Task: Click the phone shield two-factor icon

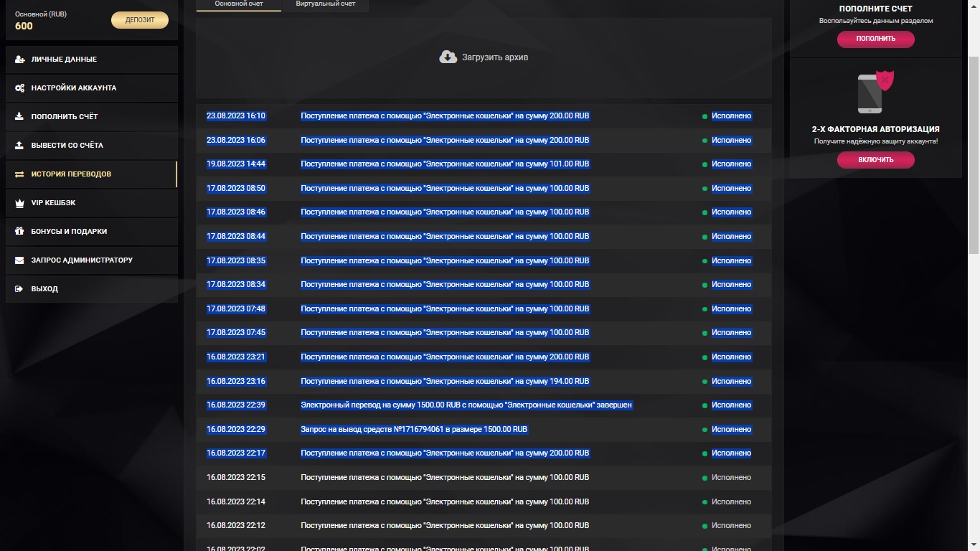Action: tap(876, 92)
